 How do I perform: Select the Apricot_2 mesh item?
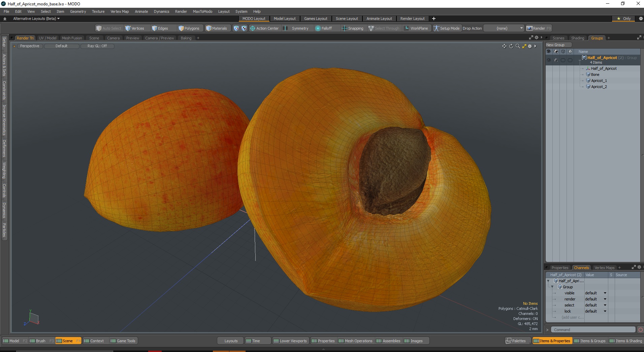click(599, 87)
